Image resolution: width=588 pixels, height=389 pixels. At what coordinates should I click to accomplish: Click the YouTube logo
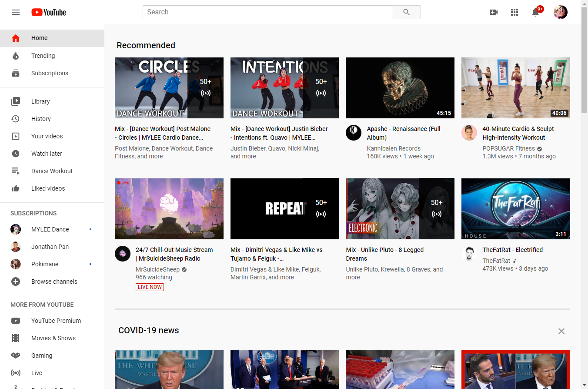point(49,12)
